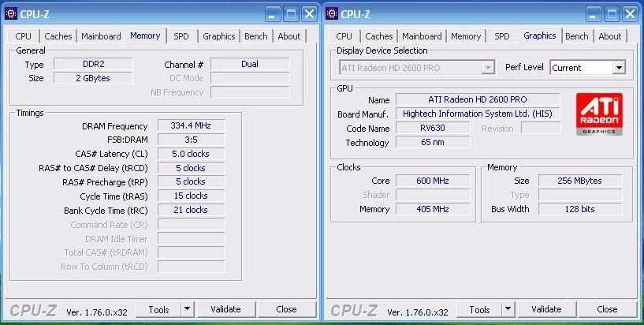Viewport: 644px width, 325px height.
Task: Click Validate button in right window
Action: 547,309
